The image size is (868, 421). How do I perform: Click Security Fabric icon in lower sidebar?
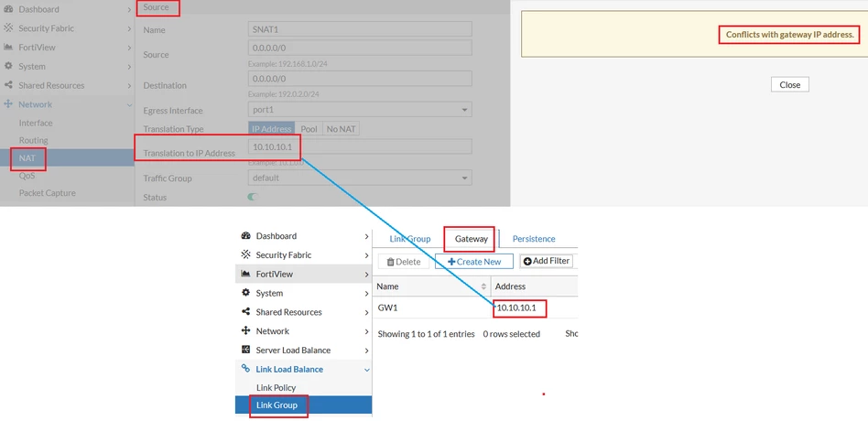click(246, 254)
